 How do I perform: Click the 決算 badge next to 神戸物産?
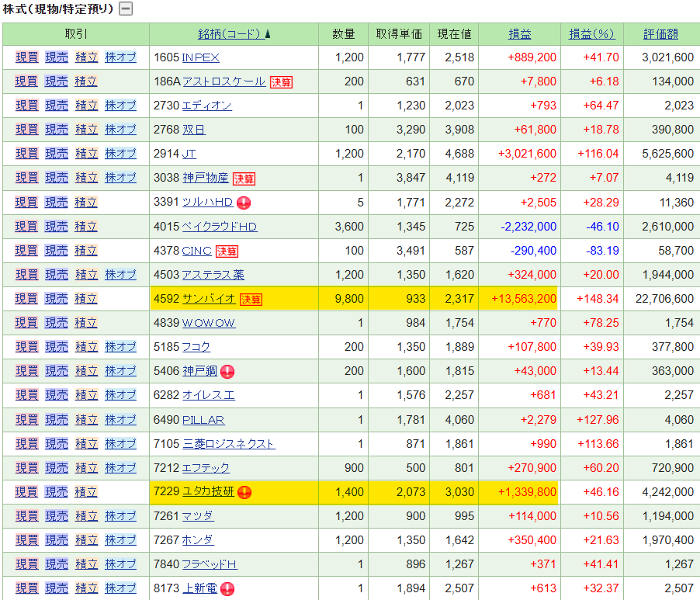point(244,179)
